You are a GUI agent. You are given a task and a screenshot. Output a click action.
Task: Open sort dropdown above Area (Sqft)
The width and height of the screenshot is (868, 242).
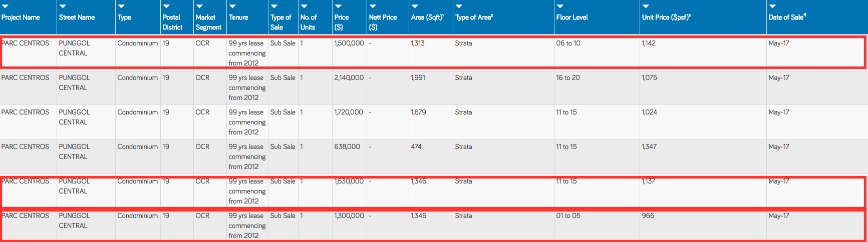point(415,6)
